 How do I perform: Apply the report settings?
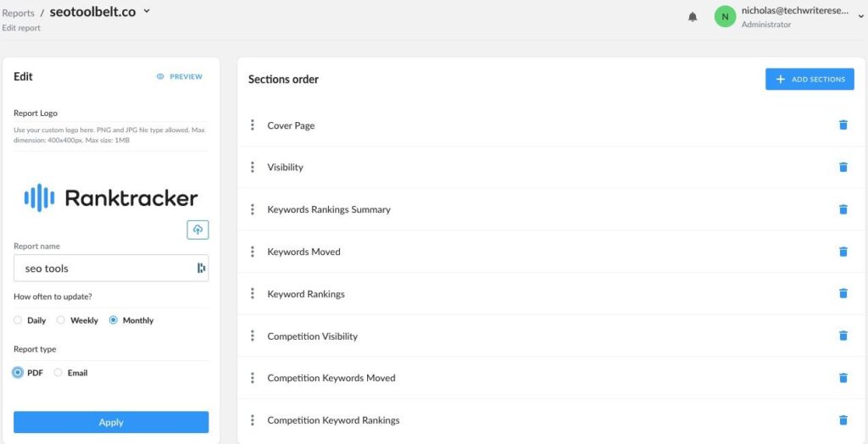[111, 422]
